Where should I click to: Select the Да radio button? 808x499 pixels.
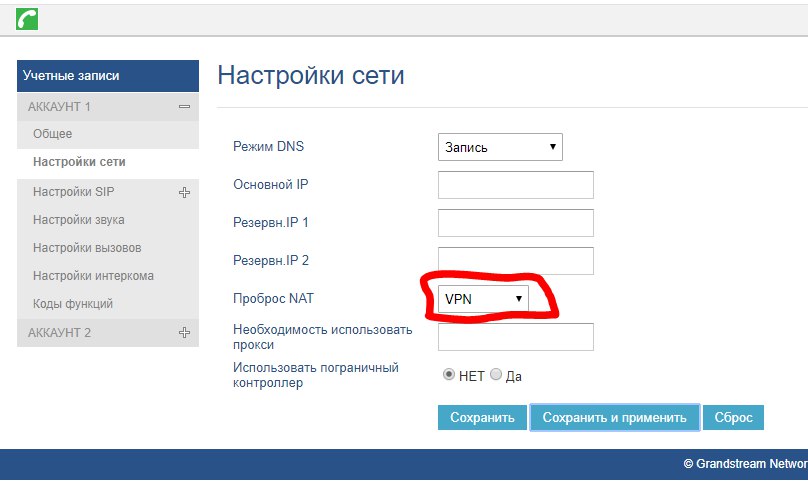tap(496, 374)
